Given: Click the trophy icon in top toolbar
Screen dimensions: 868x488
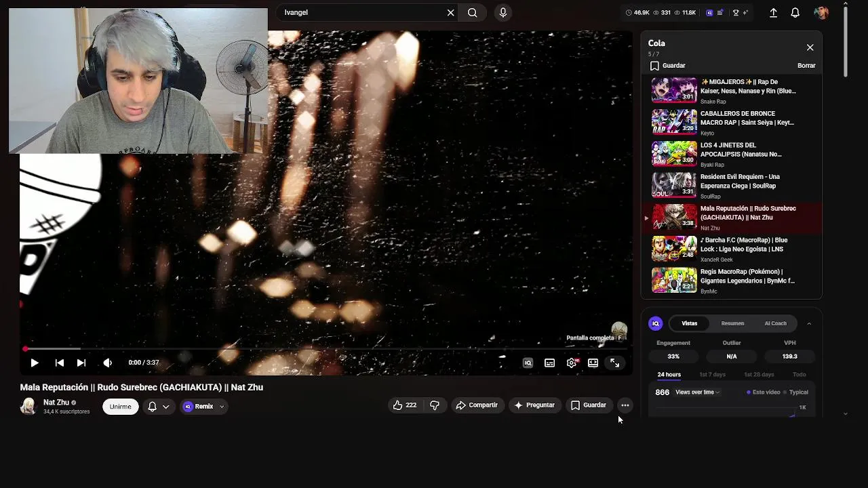Looking at the screenshot, I should tap(736, 12).
